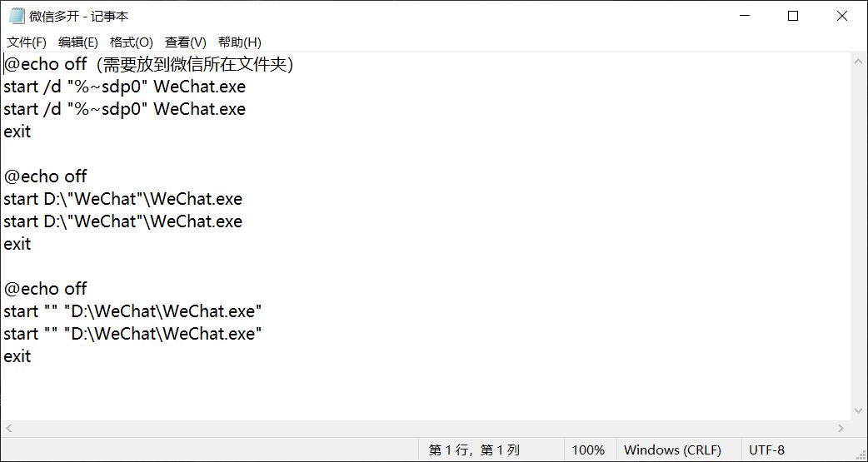Click the UTF-8 encoding indicator
This screenshot has width=868, height=462.
766,450
